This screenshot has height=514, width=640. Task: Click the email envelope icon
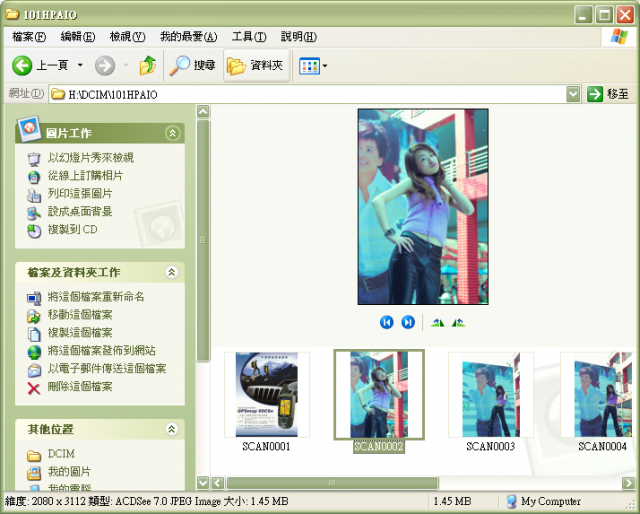[x=34, y=370]
